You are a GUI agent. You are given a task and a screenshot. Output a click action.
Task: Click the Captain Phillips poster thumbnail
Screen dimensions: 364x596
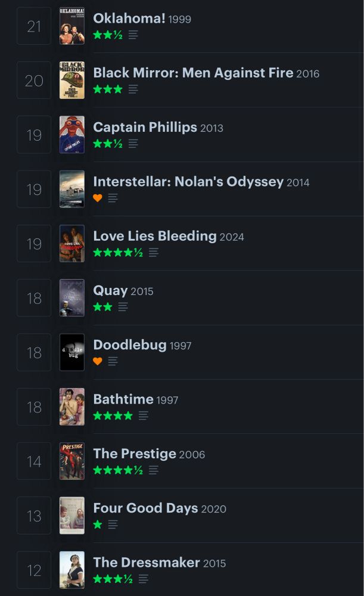(x=72, y=135)
